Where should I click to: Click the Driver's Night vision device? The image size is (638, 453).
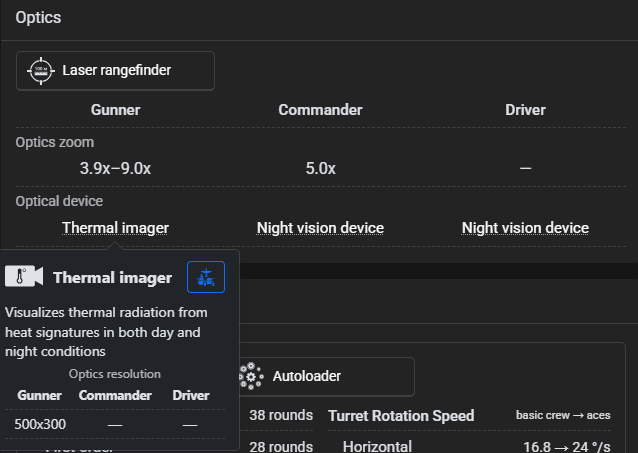[525, 228]
